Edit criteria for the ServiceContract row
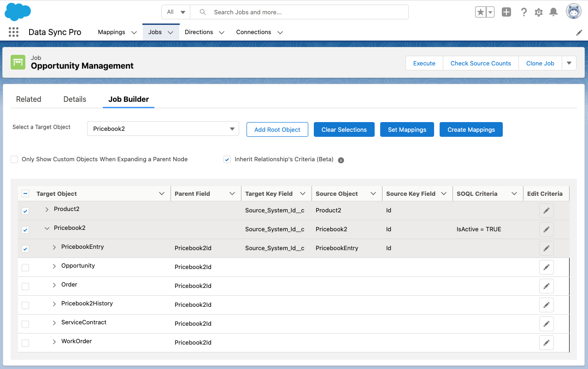Image resolution: width=588 pixels, height=369 pixels. (547, 324)
